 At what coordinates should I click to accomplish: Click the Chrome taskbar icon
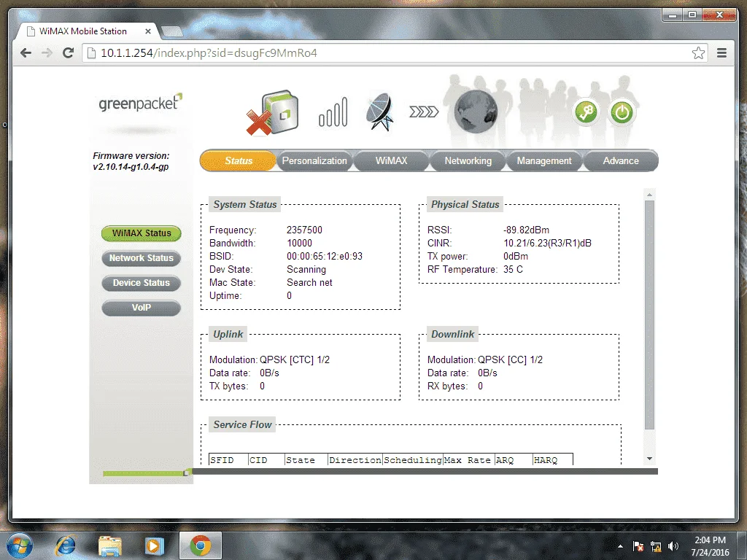(x=201, y=545)
